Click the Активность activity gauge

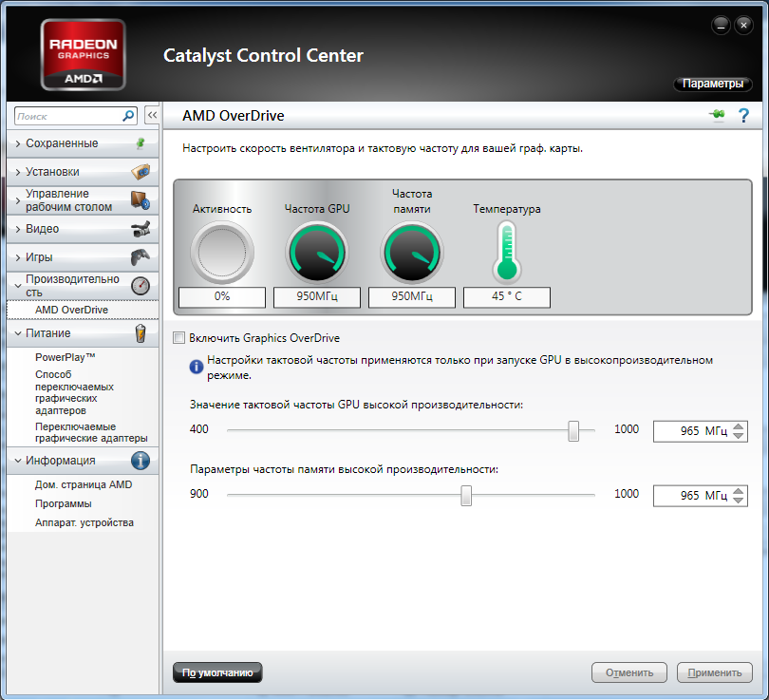coord(222,252)
